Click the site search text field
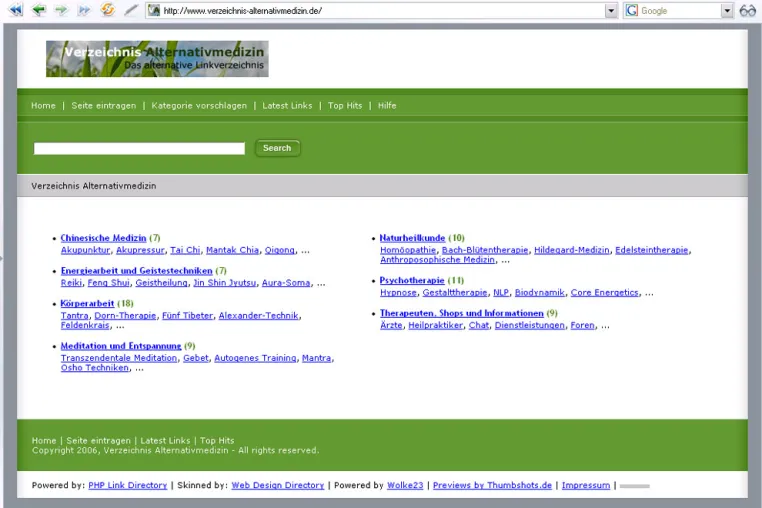The image size is (762, 508). point(139,148)
